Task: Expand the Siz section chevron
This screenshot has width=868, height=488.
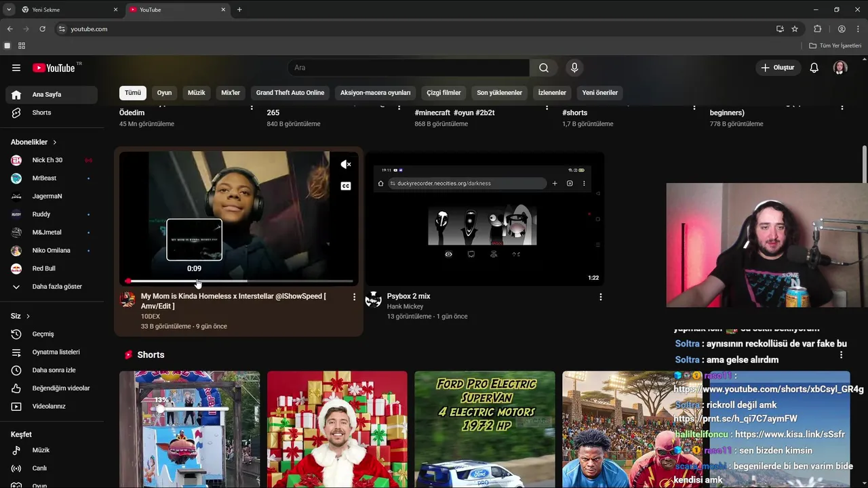Action: [x=28, y=317]
